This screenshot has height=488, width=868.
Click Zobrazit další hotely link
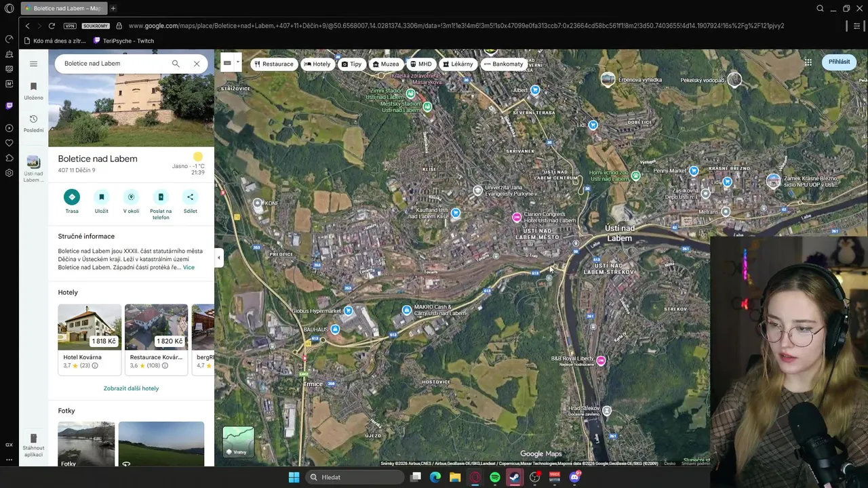(131, 388)
